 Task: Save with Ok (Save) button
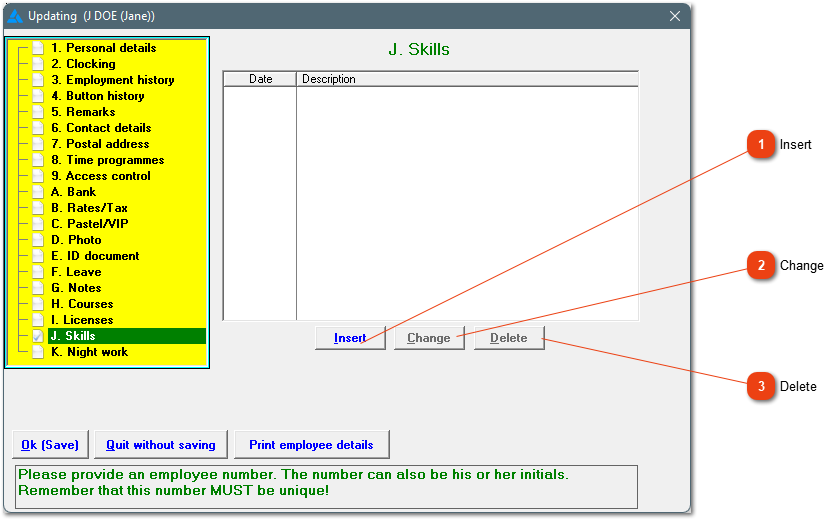click(50, 445)
